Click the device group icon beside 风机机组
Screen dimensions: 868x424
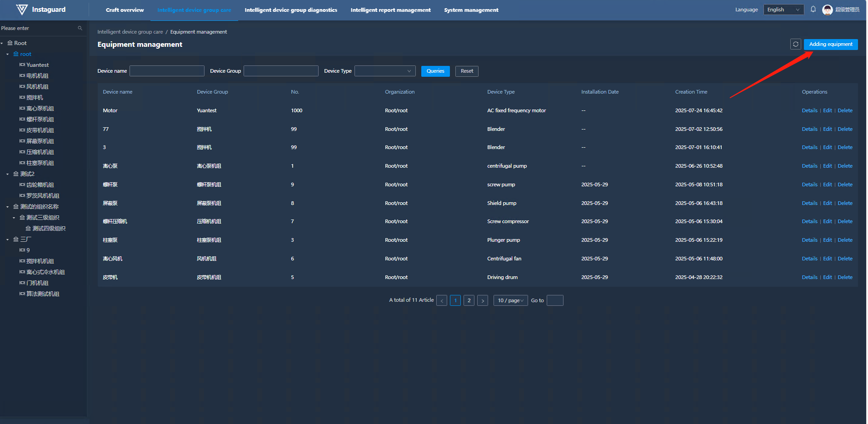[x=22, y=87]
